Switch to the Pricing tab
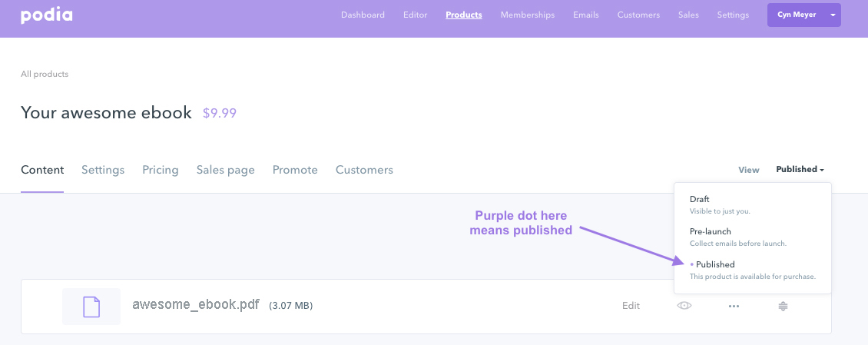Screen dimensions: 868x345 161,170
